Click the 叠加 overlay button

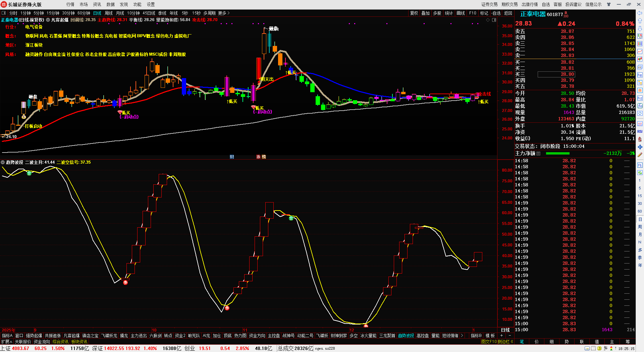426,13
